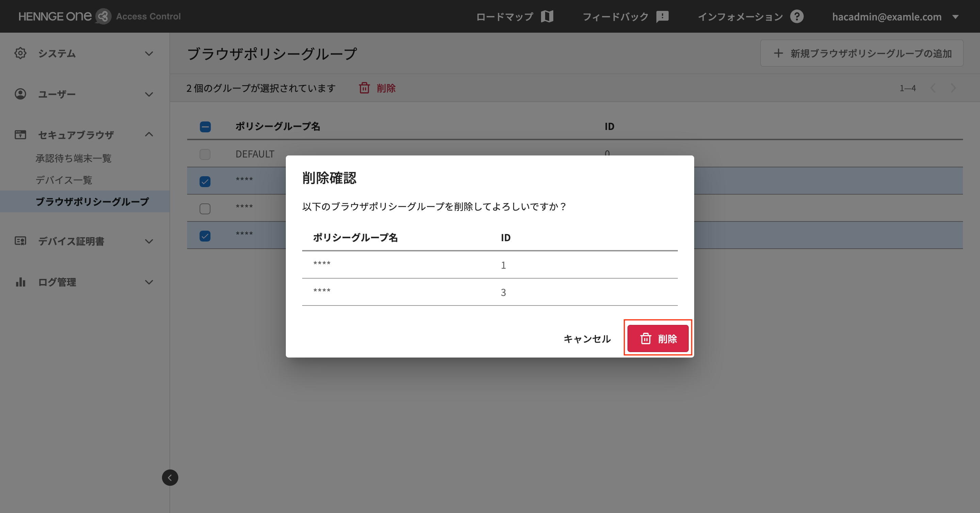
Task: Click the dialog row with ID 1
Action: click(490, 265)
